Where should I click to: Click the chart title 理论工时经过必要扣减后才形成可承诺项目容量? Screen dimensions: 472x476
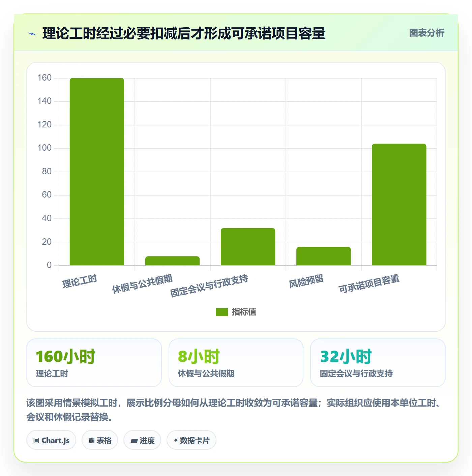[184, 33]
